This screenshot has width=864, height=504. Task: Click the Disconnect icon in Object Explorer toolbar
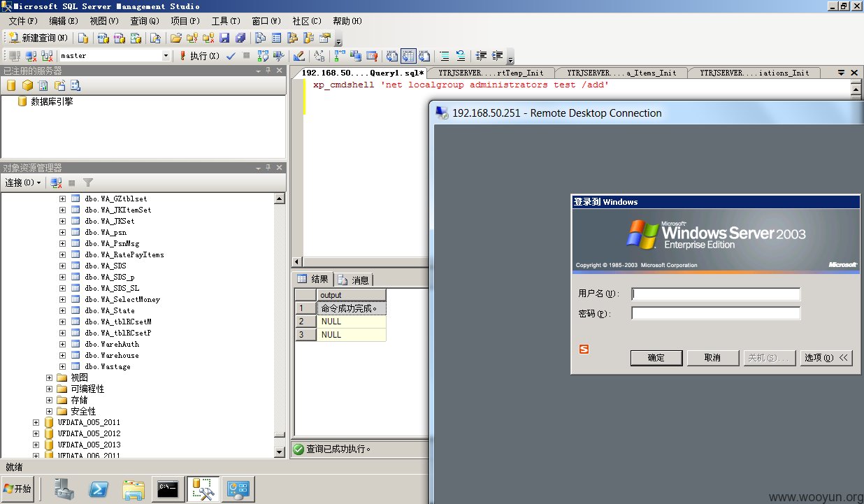click(x=56, y=182)
